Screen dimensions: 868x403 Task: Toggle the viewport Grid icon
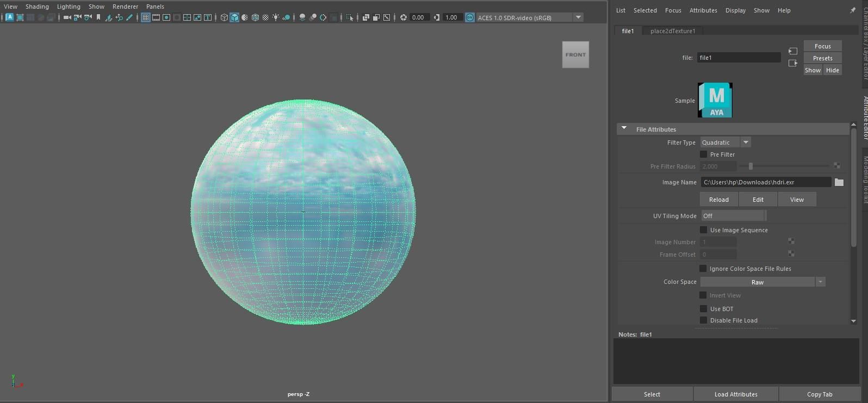(146, 17)
